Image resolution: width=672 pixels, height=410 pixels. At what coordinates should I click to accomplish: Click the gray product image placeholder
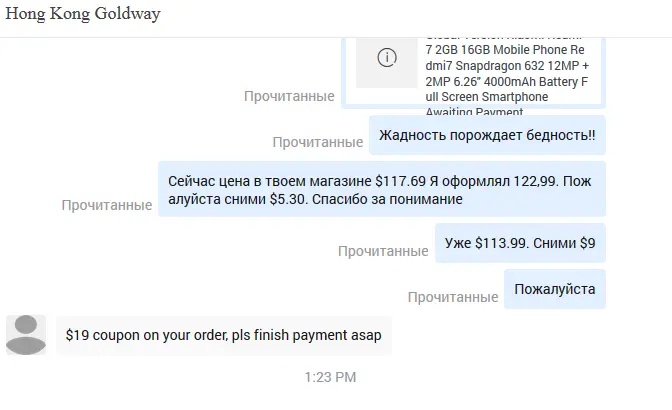(387, 63)
